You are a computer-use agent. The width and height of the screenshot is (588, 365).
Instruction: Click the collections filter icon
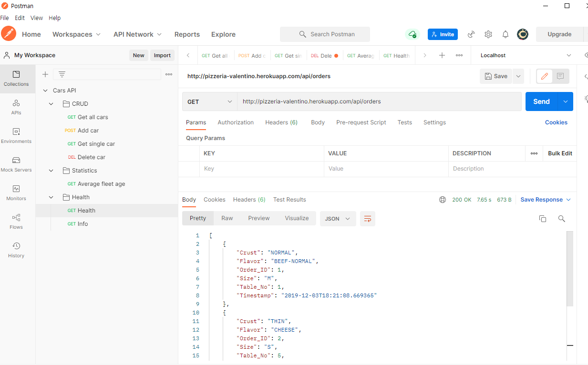[62, 74]
